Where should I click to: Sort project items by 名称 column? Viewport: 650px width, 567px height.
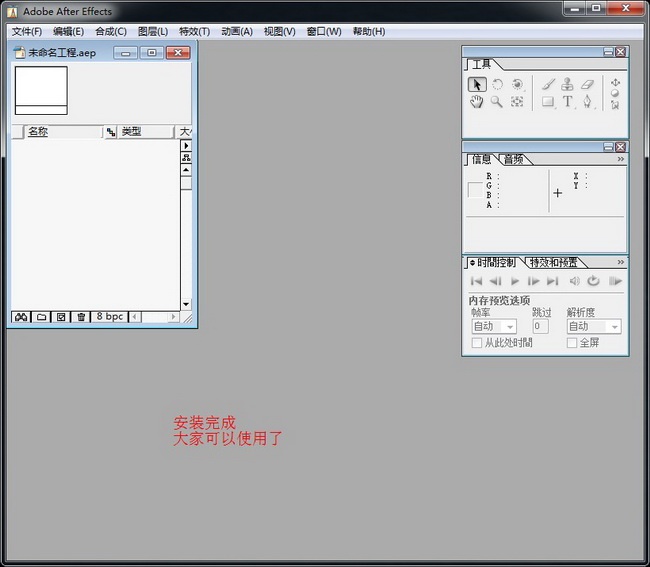63,132
